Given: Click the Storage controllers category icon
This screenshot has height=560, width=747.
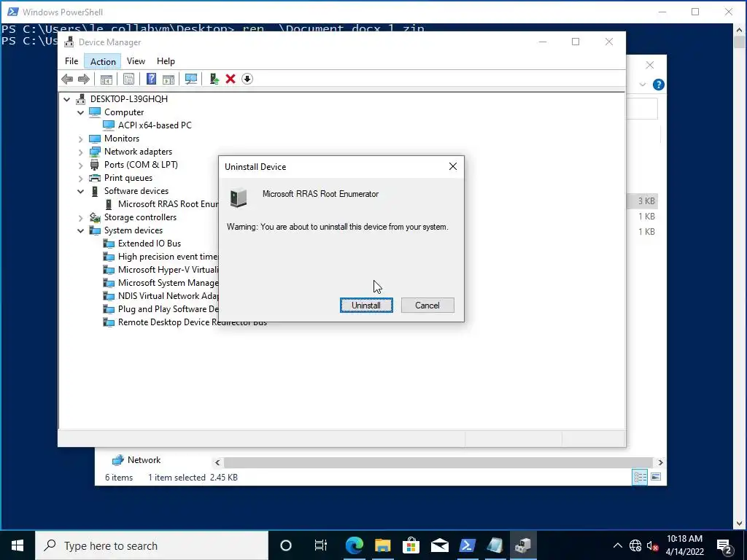Looking at the screenshot, I should click(95, 217).
